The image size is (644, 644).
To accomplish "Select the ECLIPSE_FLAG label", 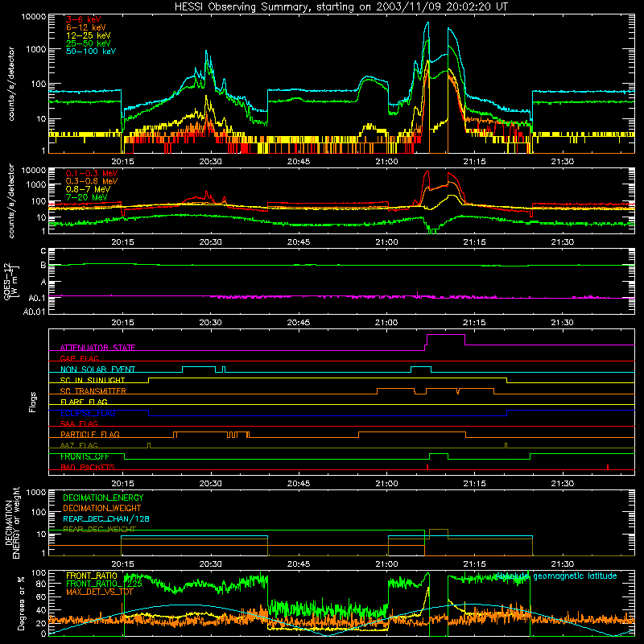I will coord(88,413).
